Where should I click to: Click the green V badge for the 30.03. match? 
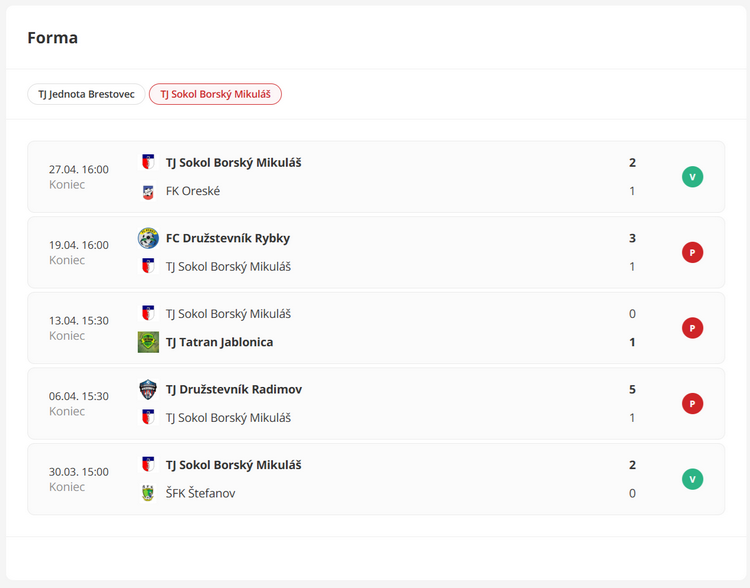pos(692,479)
